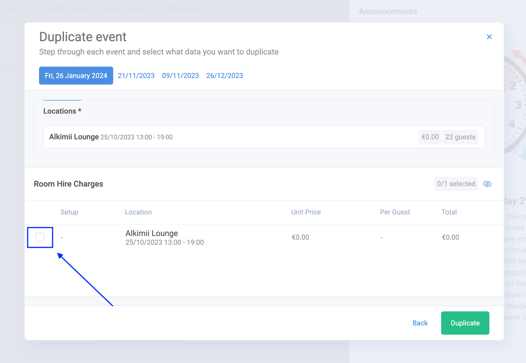This screenshot has height=363, width=526.
Task: Click the Room Hire Charges heading
Action: click(x=68, y=184)
